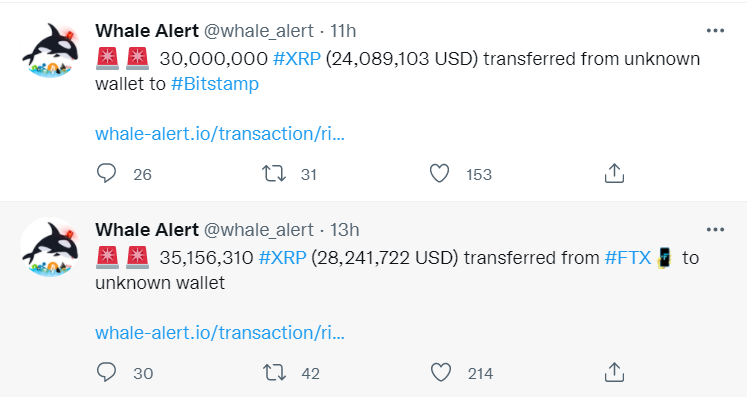
Task: Visit @whale_alert handle on the 13h tweet
Action: [259, 230]
